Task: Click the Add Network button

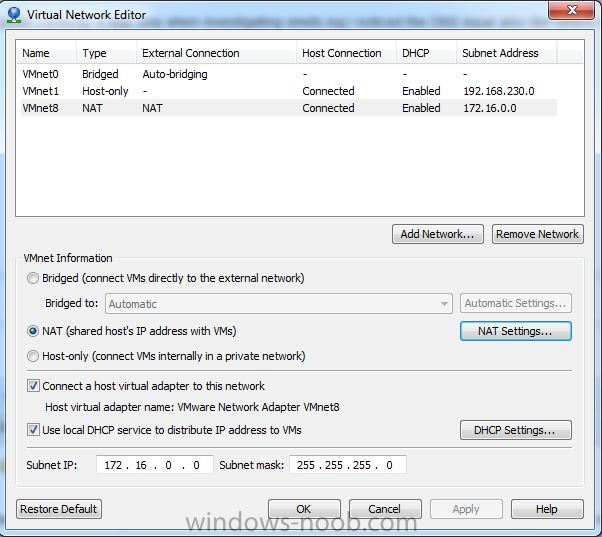Action: [x=438, y=234]
